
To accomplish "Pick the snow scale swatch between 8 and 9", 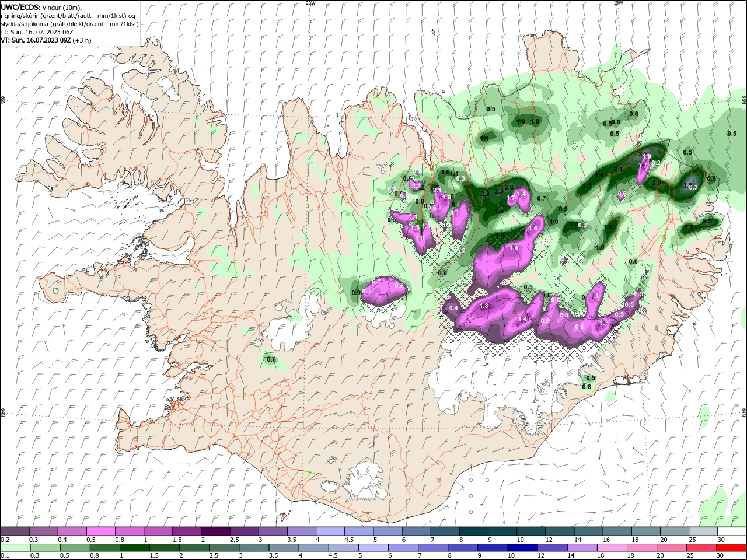I will point(473,531).
